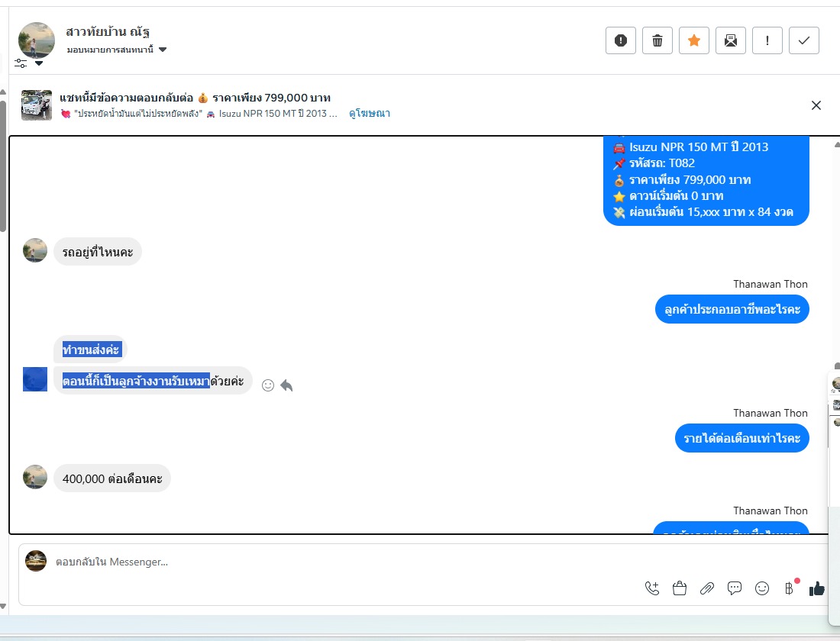This screenshot has height=641, width=840.
Task: Star this conversation as follow-up
Action: coord(693,40)
